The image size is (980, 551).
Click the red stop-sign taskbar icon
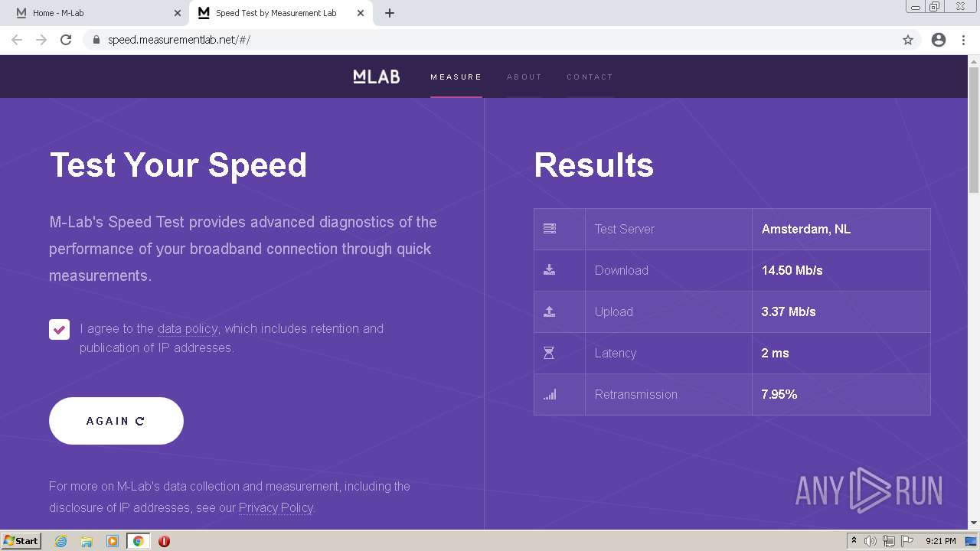(164, 541)
